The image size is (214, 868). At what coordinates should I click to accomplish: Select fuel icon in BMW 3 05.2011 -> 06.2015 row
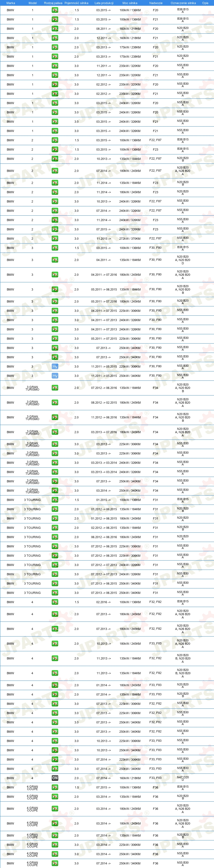pyautogui.click(x=55, y=289)
